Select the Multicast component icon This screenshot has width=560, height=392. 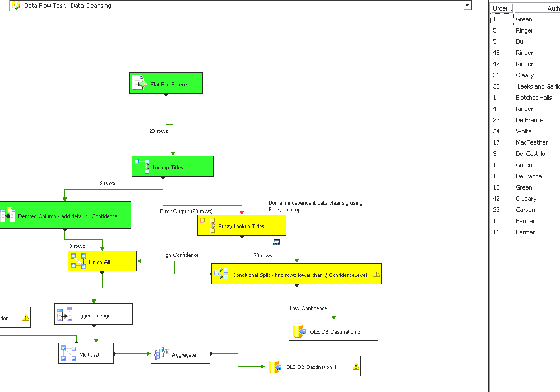pyautogui.click(x=68, y=353)
